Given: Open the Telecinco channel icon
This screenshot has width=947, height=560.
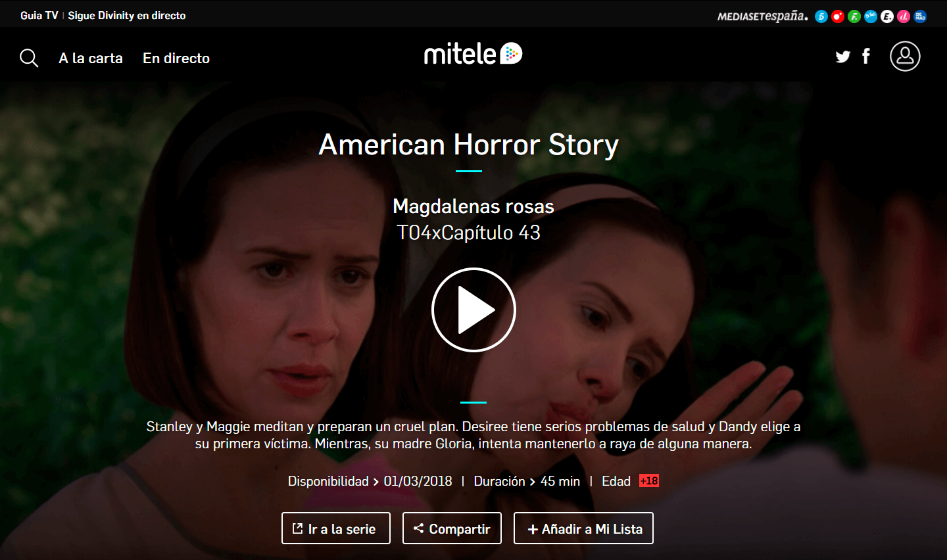Looking at the screenshot, I should pos(821,16).
